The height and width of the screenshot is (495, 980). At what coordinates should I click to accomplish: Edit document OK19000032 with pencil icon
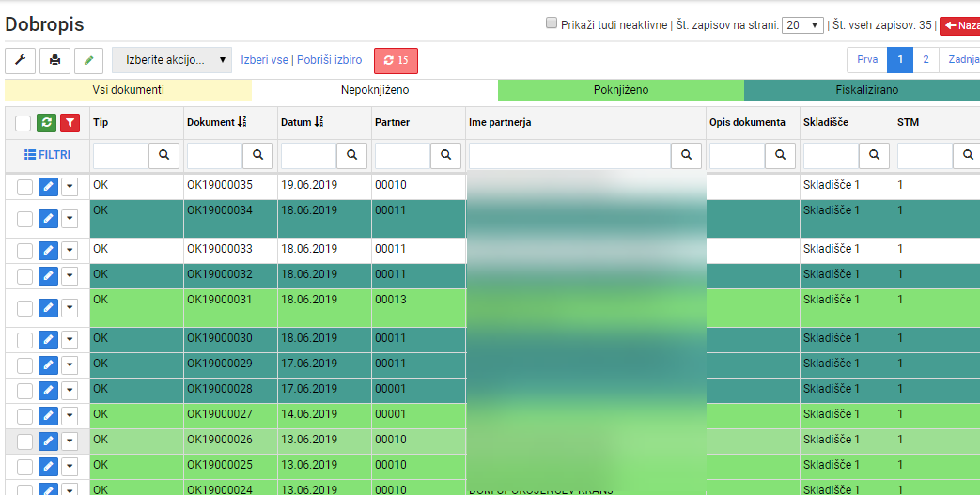click(48, 275)
